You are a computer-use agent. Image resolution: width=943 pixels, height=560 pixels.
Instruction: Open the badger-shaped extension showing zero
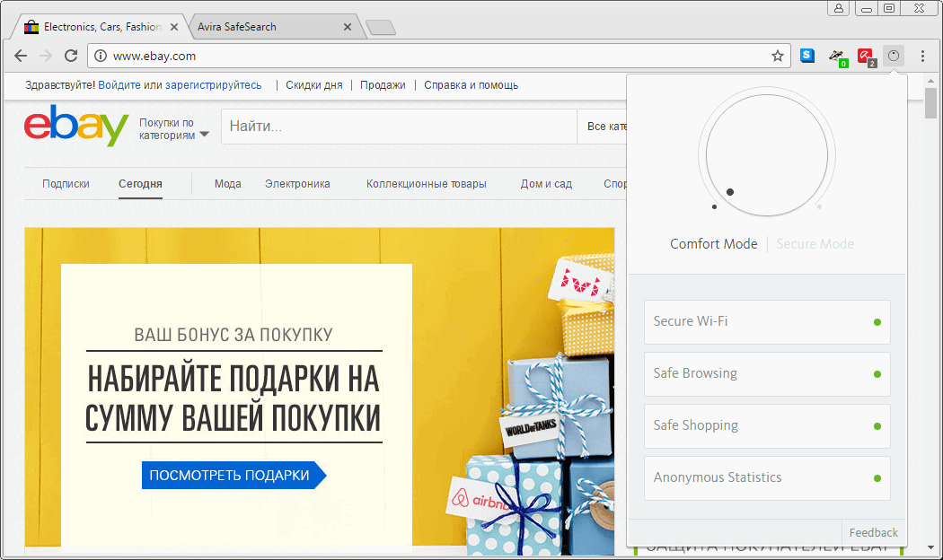(837, 55)
